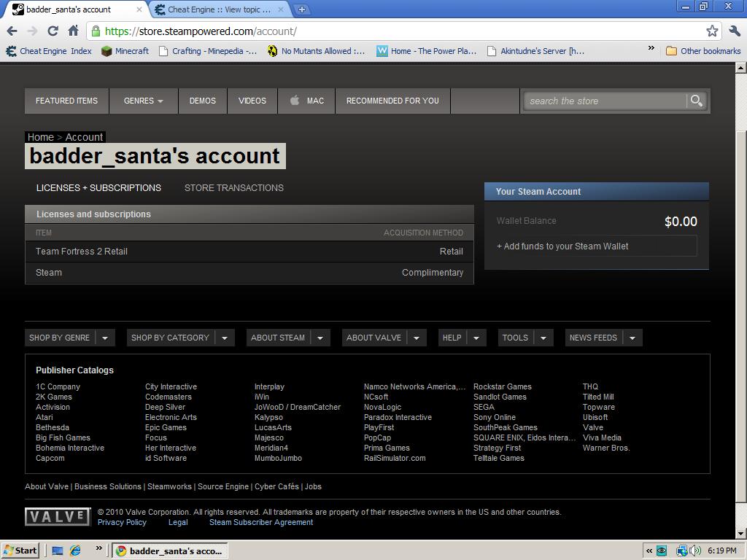Open the Ubisoft publisher catalog
This screenshot has width=747, height=560.
pyautogui.click(x=595, y=417)
